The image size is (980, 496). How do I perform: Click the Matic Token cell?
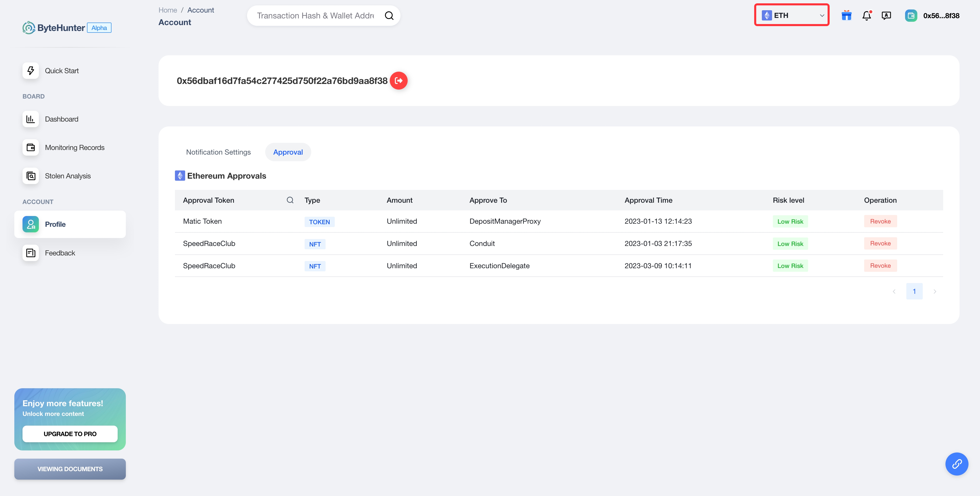point(202,222)
